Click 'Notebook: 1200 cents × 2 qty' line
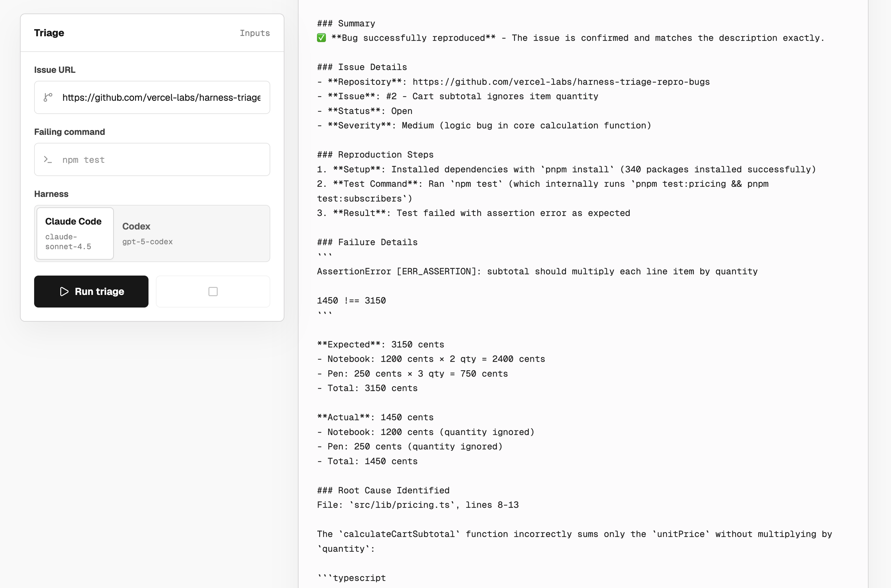This screenshot has width=891, height=588. point(431,359)
